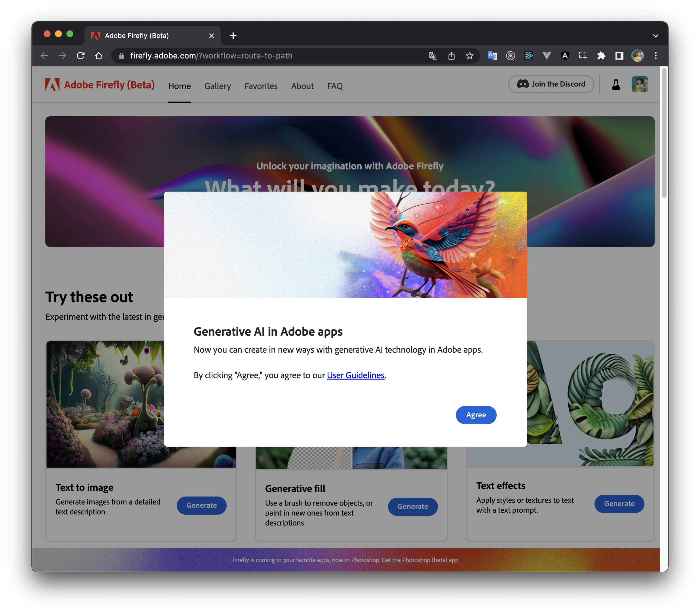Open the user profile avatar in Firefly header

639,84
